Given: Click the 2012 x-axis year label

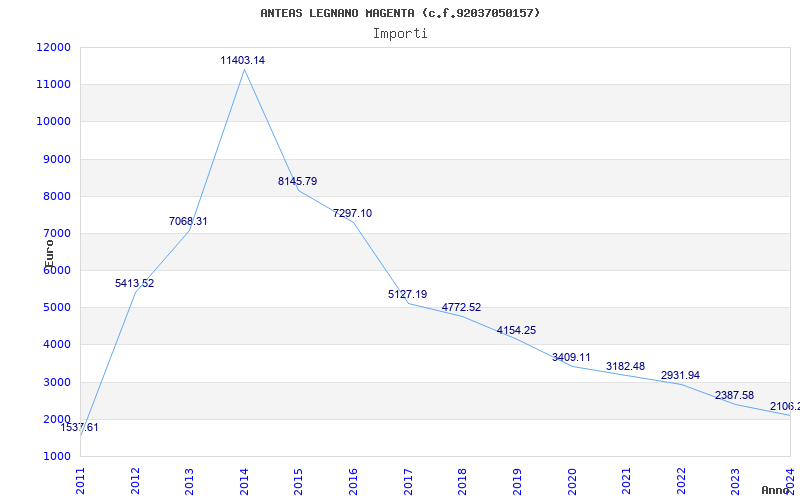Looking at the screenshot, I should [135, 481].
